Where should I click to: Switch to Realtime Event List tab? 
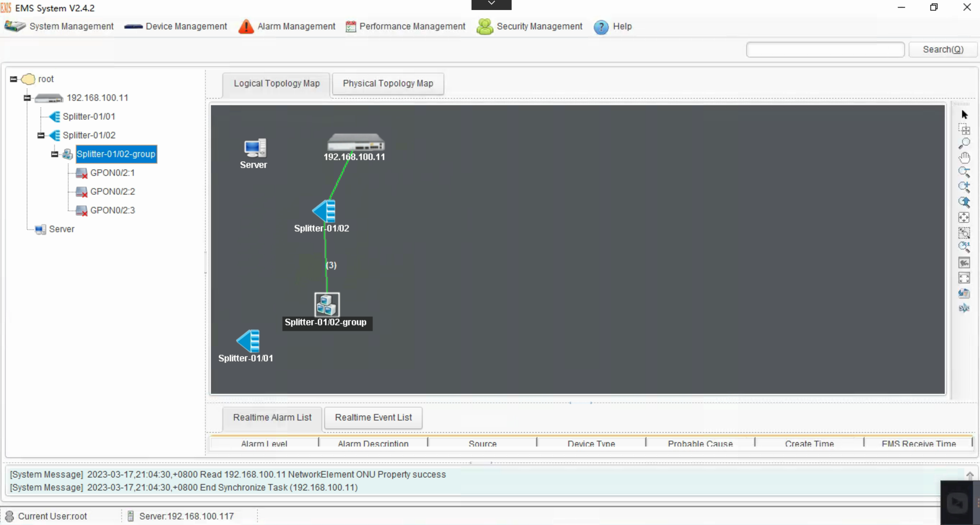pyautogui.click(x=373, y=417)
